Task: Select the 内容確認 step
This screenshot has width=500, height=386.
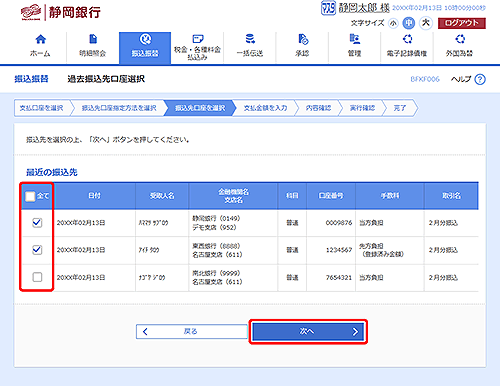Action: (318, 108)
